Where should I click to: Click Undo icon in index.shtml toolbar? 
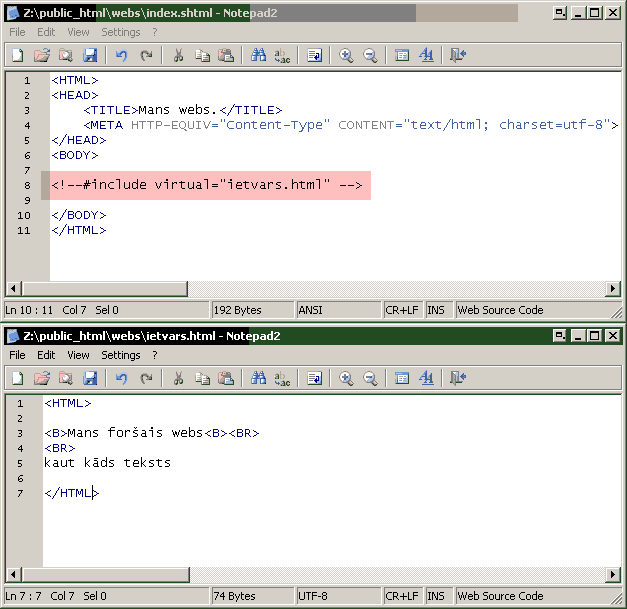click(121, 56)
